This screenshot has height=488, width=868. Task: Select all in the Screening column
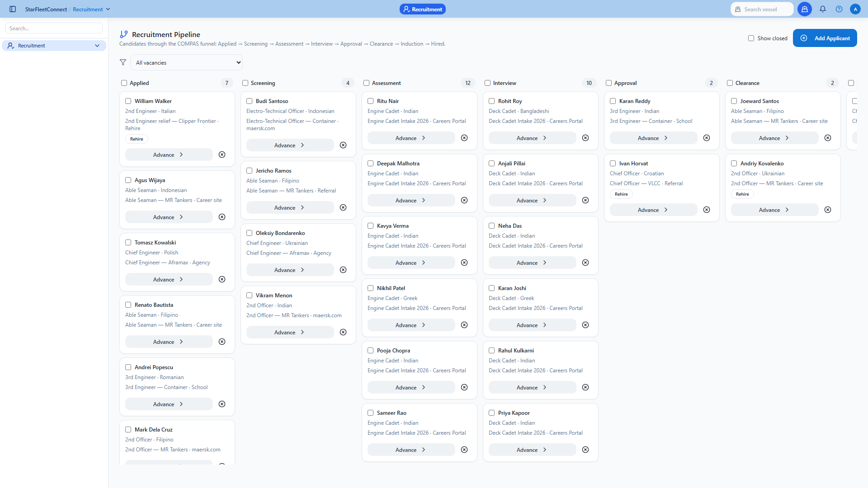coord(245,83)
